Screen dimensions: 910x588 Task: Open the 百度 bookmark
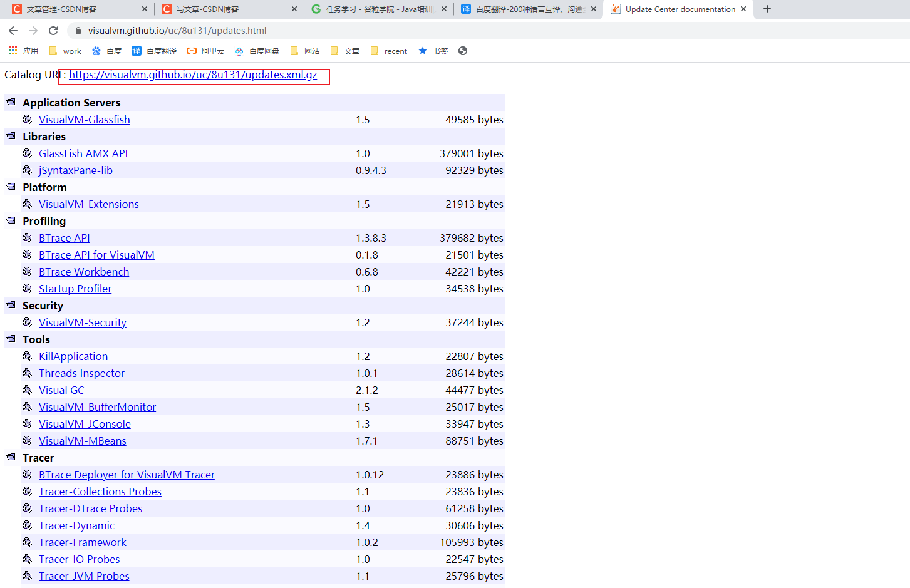[x=106, y=51]
